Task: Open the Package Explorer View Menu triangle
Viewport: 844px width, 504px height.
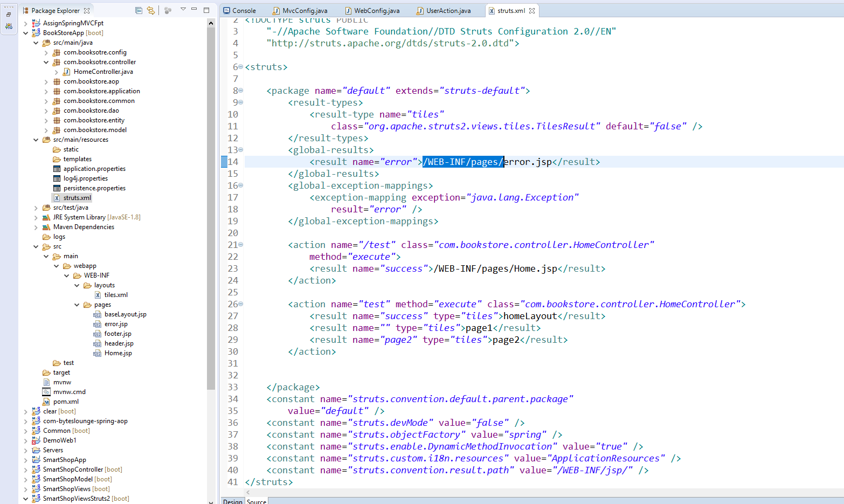Action: click(x=183, y=10)
